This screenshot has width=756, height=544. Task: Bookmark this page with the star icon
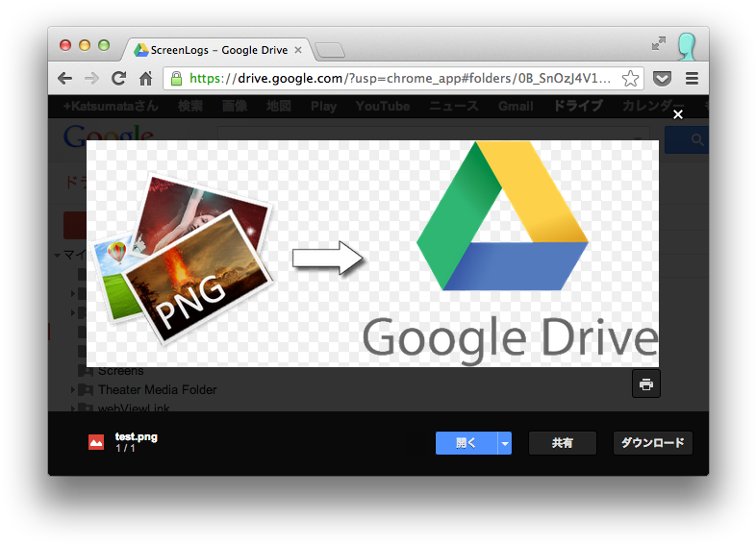tap(630, 79)
